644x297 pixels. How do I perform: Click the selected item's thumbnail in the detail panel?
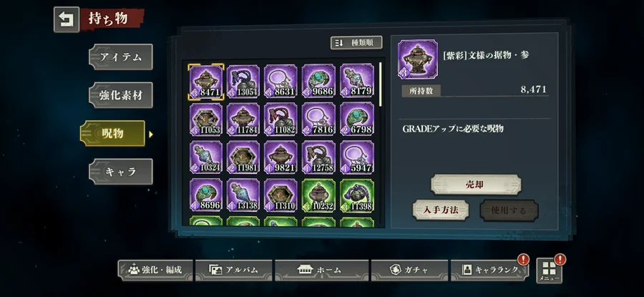click(x=418, y=59)
